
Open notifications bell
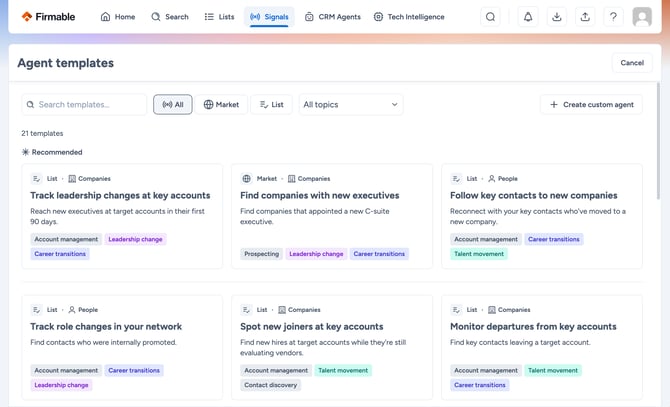(528, 17)
